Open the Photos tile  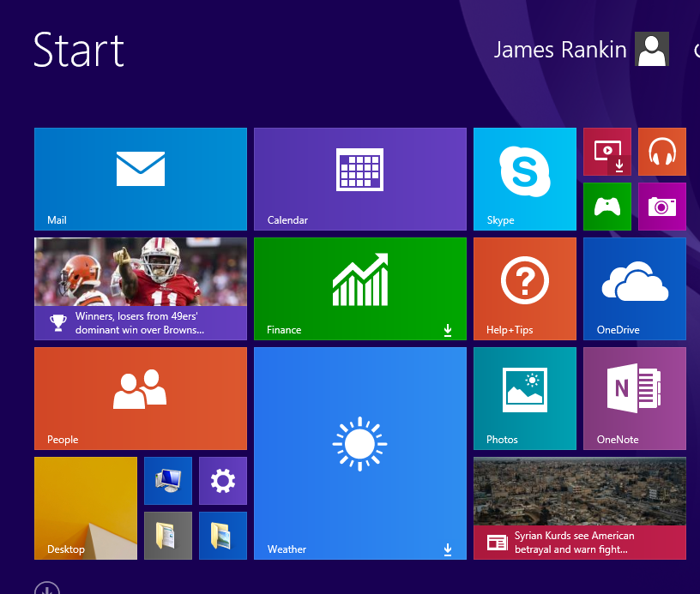pyautogui.click(x=525, y=399)
